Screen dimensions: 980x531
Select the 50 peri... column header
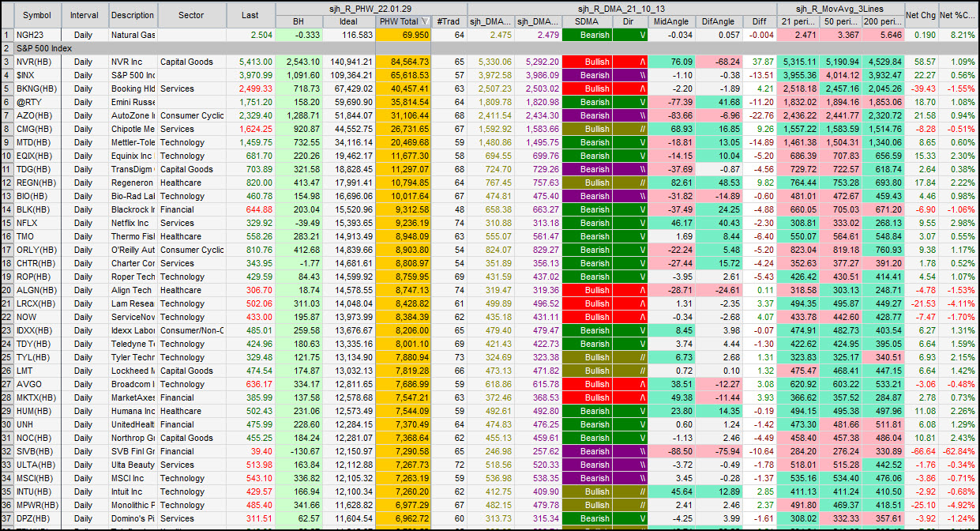click(x=840, y=21)
